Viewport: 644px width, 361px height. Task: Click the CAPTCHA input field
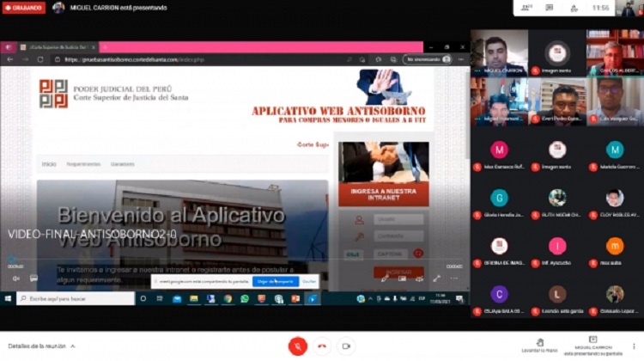(390, 254)
